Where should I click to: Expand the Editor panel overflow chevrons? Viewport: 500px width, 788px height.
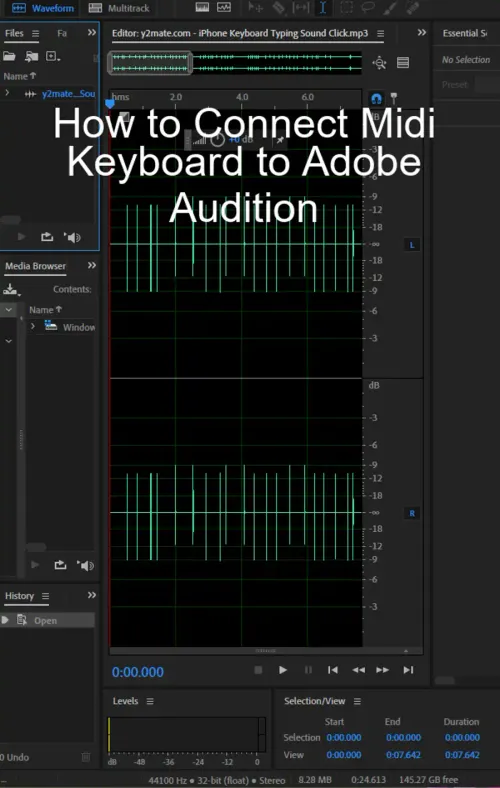(422, 33)
